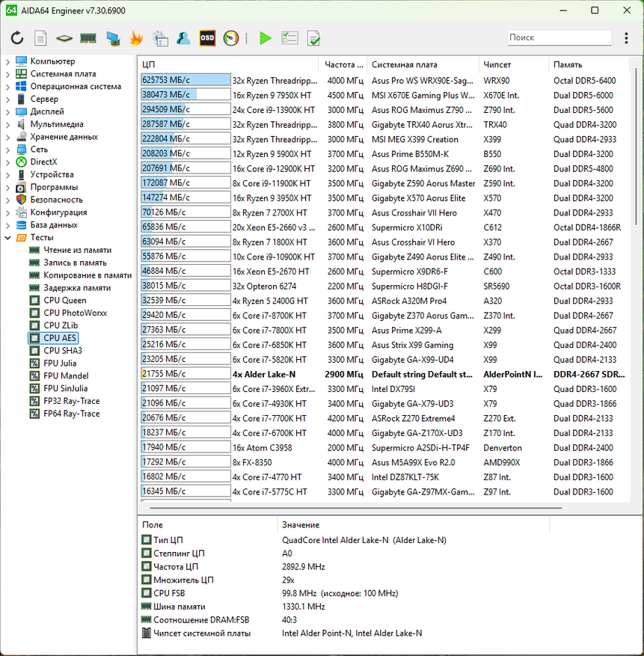644x656 pixels.
Task: Expand the Компьютер tree node
Action: pos(7,61)
